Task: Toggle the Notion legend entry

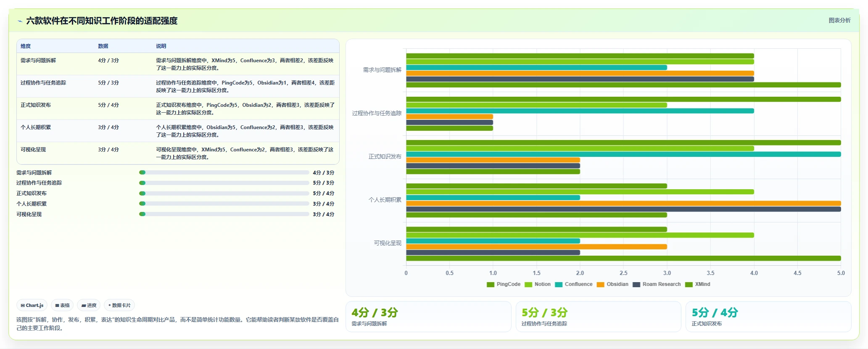Action: click(x=538, y=284)
